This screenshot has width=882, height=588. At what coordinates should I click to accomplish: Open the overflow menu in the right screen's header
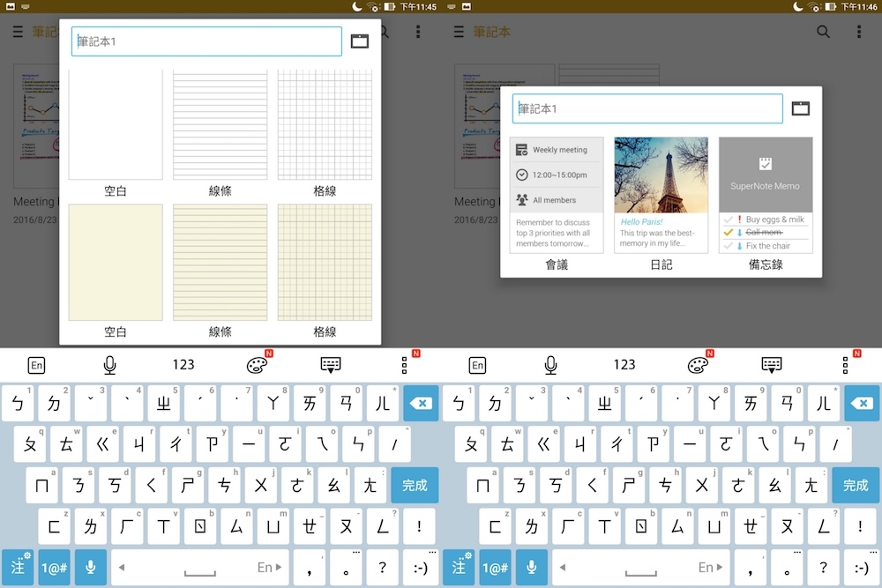coord(859,32)
